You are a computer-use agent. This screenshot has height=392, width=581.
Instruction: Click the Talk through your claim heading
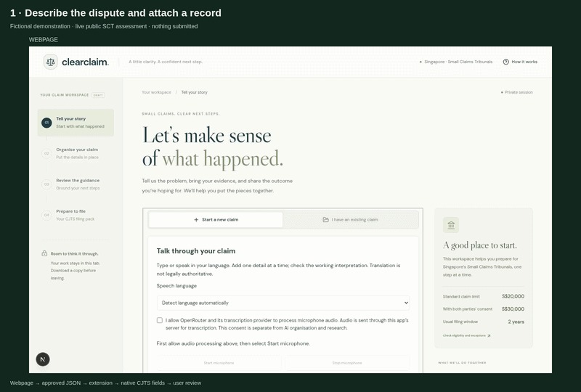pos(196,251)
